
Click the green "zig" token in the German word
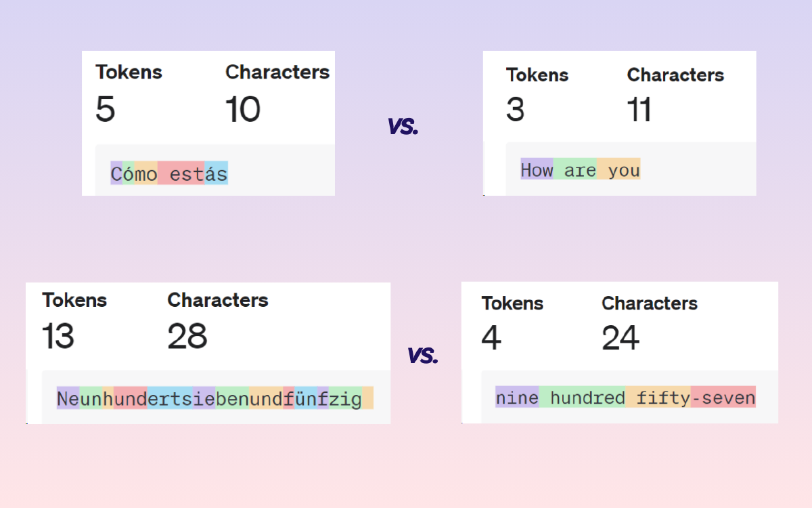pyautogui.click(x=346, y=398)
